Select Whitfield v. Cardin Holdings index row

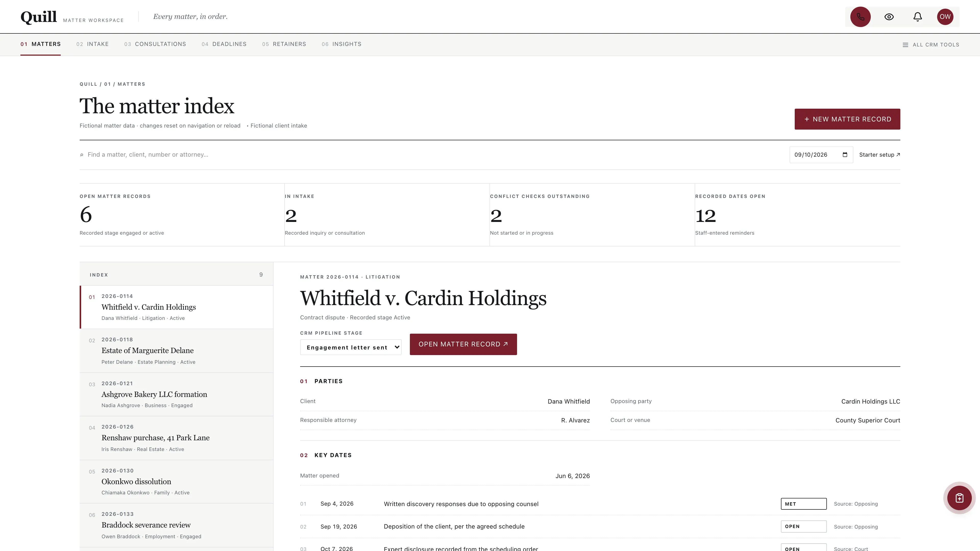[177, 307]
